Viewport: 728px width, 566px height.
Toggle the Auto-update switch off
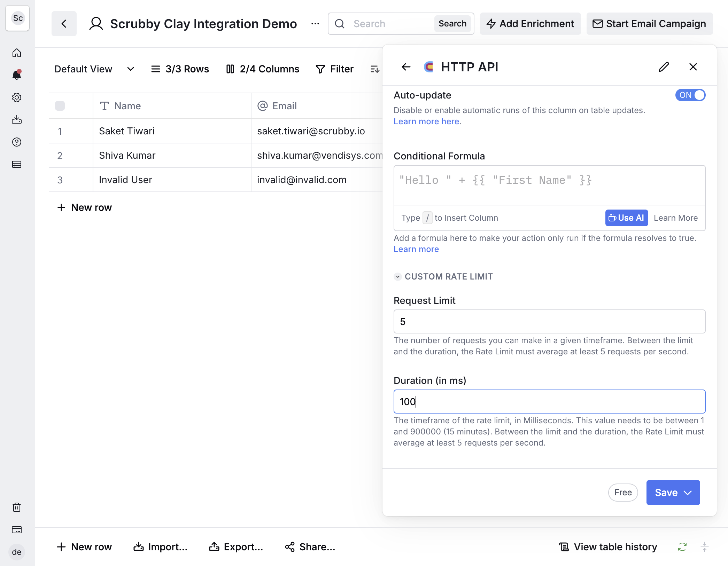click(690, 95)
